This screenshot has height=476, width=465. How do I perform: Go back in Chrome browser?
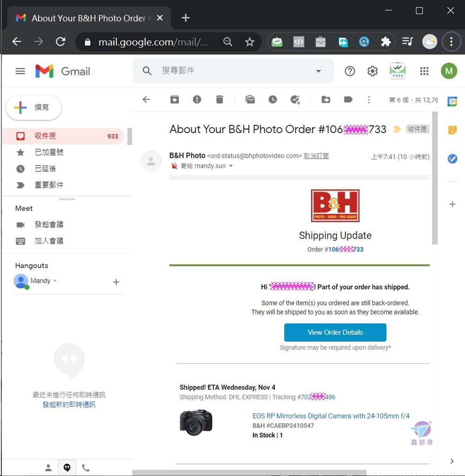tap(17, 41)
